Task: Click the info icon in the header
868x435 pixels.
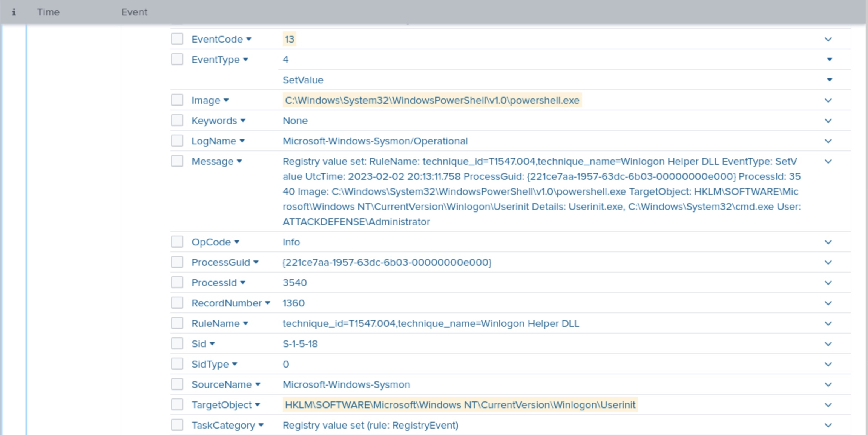Action: pos(14,12)
